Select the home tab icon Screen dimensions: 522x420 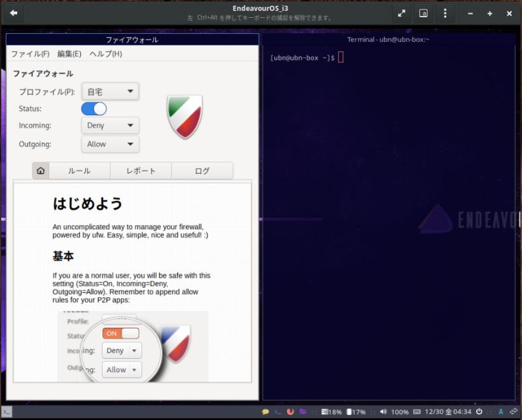(41, 171)
